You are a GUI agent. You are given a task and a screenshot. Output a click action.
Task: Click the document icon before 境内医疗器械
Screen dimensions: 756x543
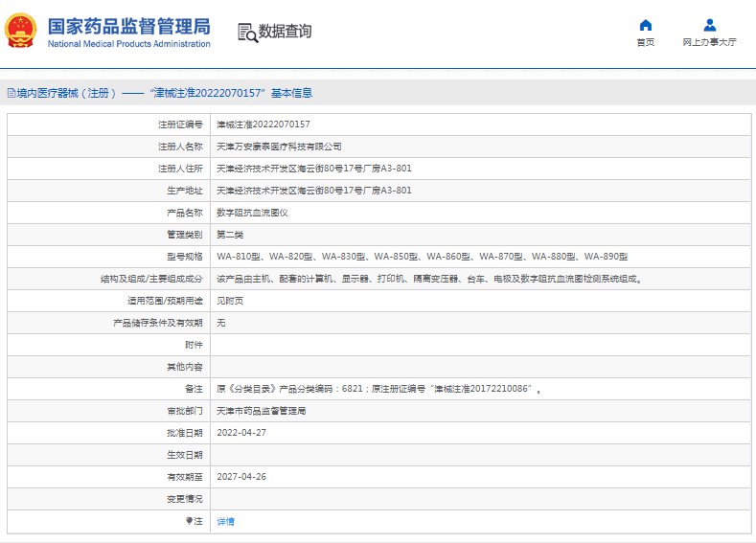pos(11,93)
